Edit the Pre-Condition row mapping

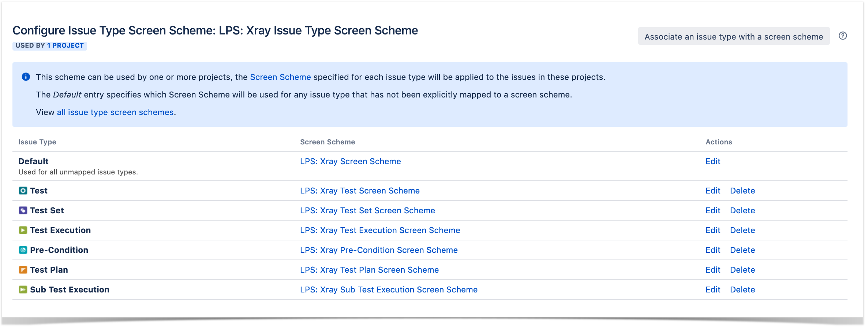point(713,250)
